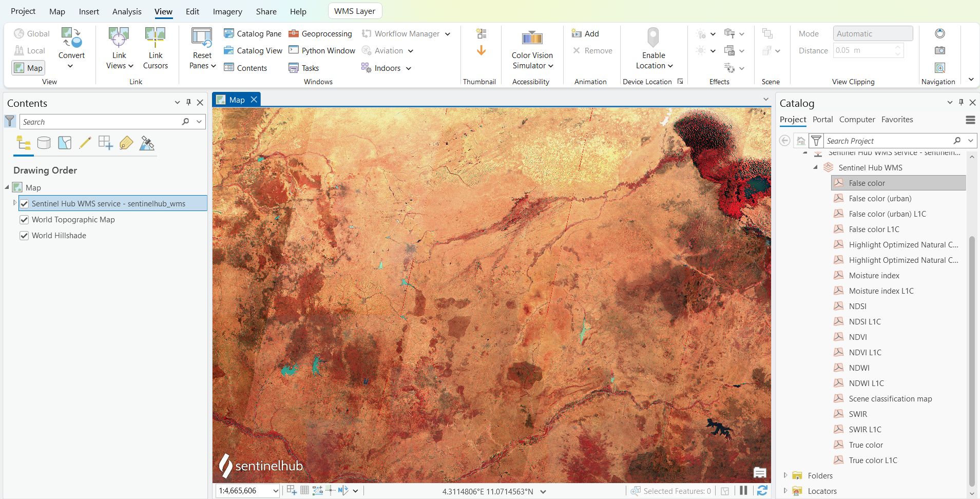Switch to Global view mode
This screenshot has width=980, height=499.
pos(32,33)
